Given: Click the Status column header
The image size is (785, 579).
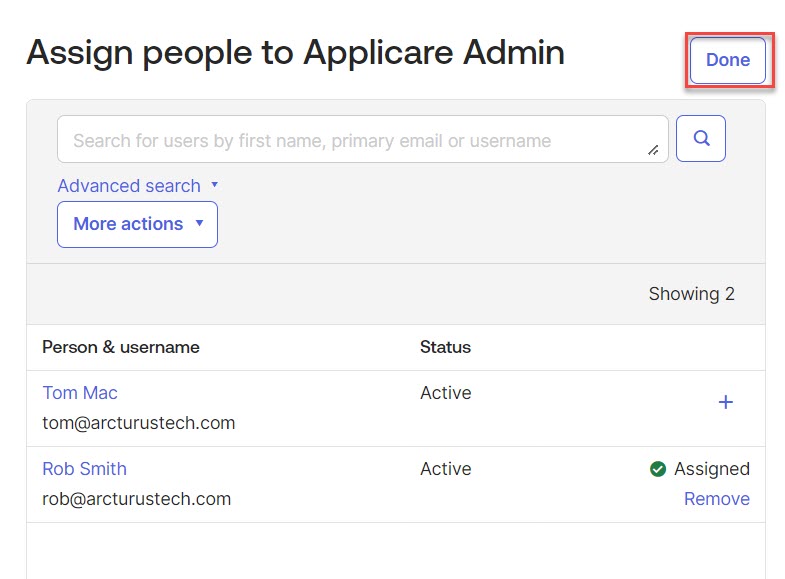Looking at the screenshot, I should [x=445, y=347].
